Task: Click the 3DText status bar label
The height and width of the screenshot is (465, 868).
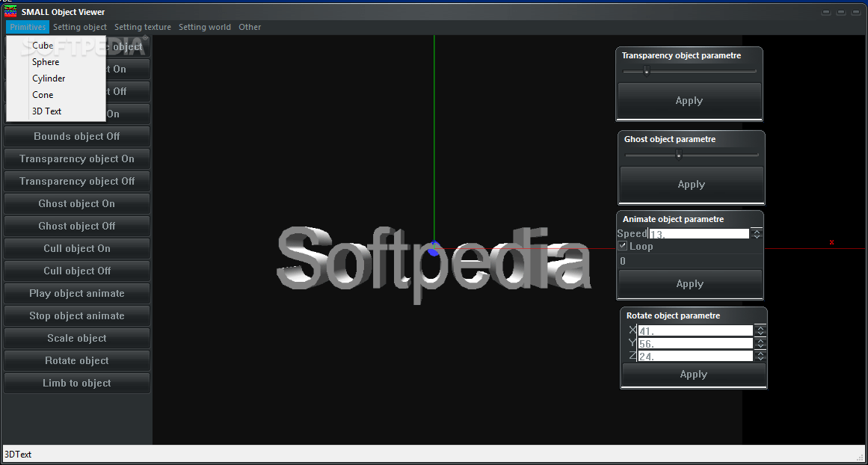Action: (18, 455)
